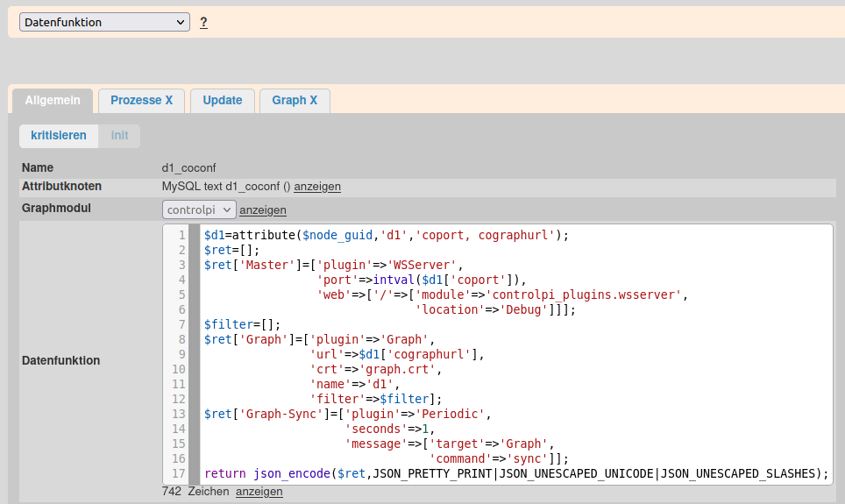
Task: Click the Attributknoten row label
Action: [61, 187]
